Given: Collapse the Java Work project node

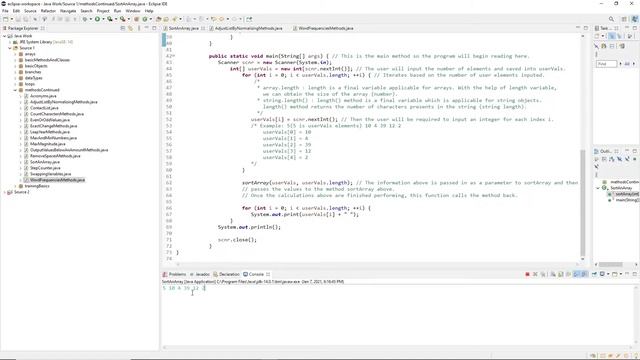Looking at the screenshot, I should click(x=4, y=36).
